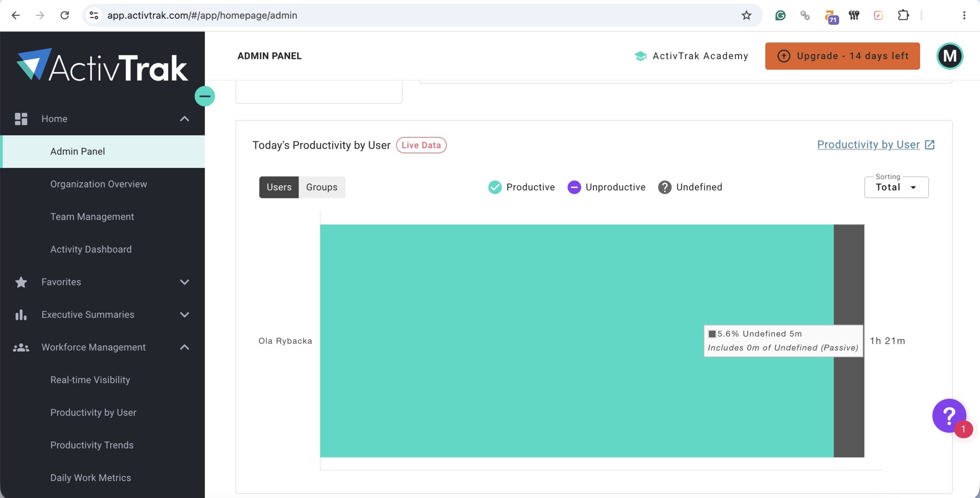Screen dimensions: 980x498
Task: Click the Home dashboard grid icon
Action: (21, 119)
